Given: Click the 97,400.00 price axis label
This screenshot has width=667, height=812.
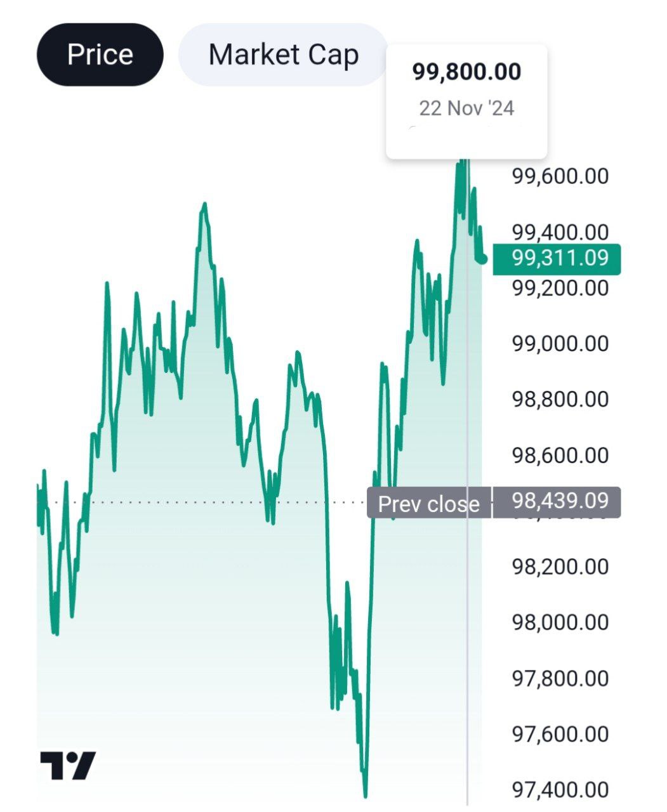Looking at the screenshot, I should tap(560, 790).
